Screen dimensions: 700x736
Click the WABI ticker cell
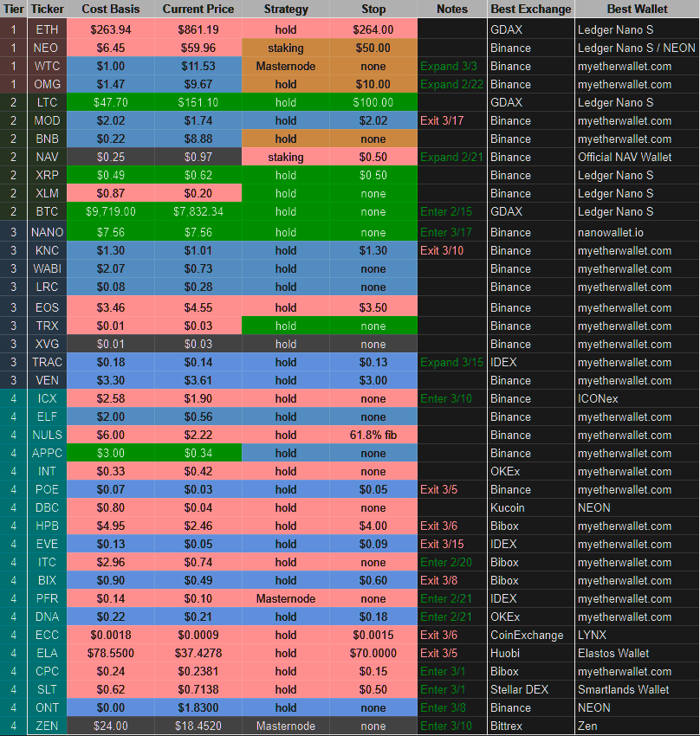[x=47, y=268]
